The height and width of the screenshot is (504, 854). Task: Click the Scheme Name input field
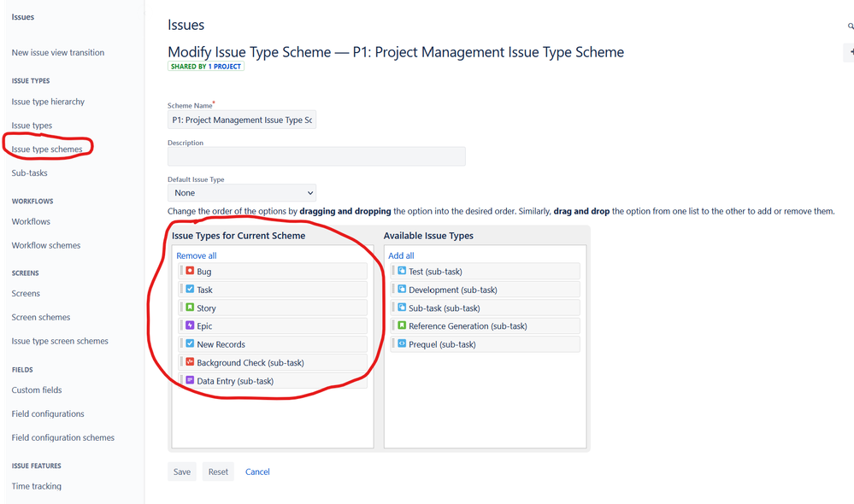242,120
